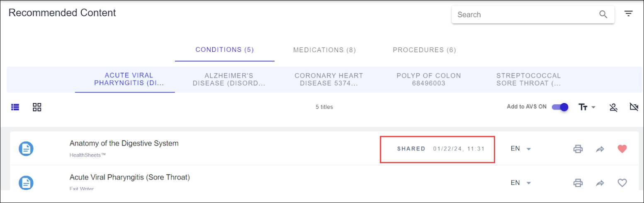Share Anatomy of the Digestive System
The height and width of the screenshot is (203, 644).
pos(600,149)
